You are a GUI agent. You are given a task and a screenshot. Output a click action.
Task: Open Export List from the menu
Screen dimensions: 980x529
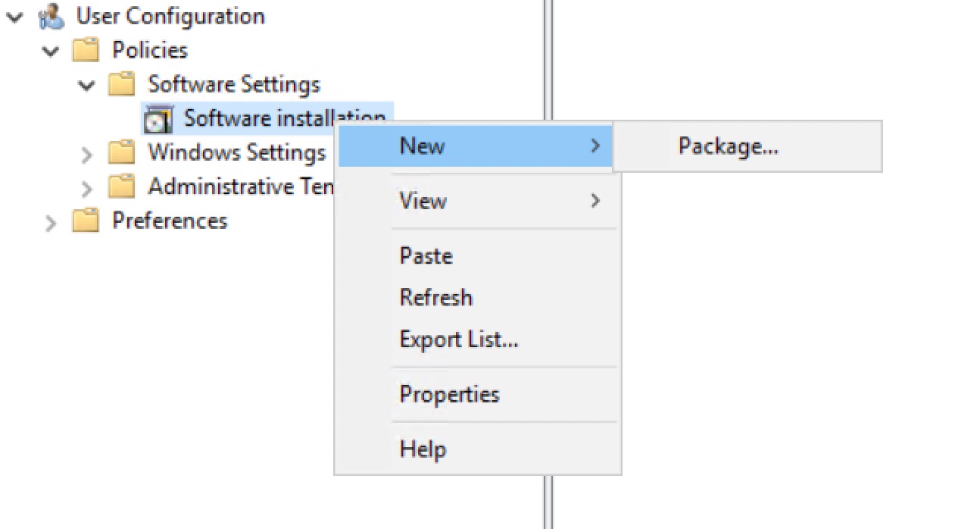tap(458, 340)
